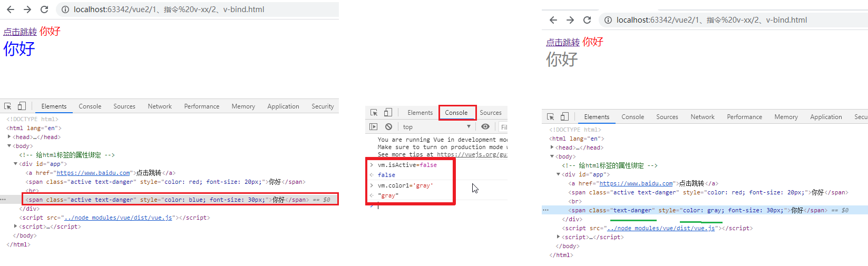Toggle device toolbar in middle console panel
Viewport: 868px width, 266px height.
[x=387, y=112]
